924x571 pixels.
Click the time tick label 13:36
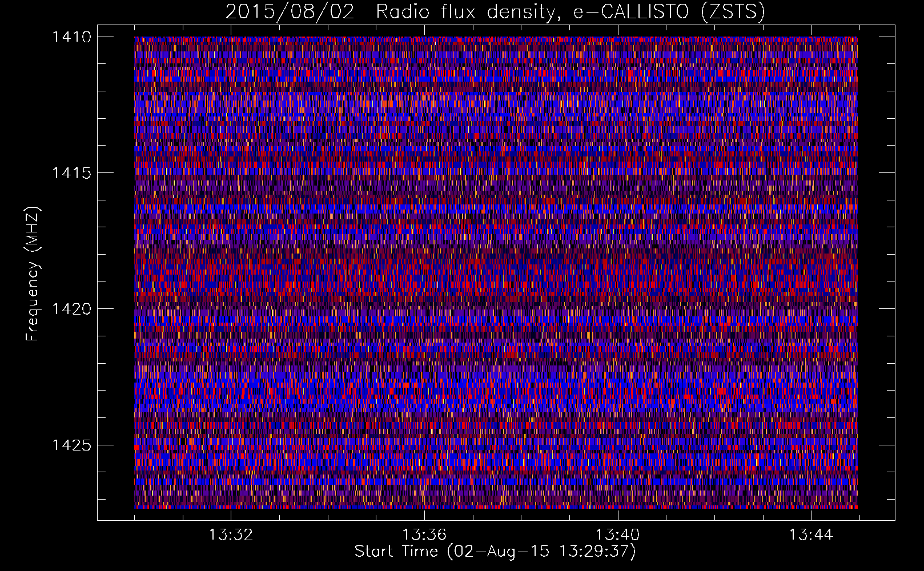tap(424, 535)
